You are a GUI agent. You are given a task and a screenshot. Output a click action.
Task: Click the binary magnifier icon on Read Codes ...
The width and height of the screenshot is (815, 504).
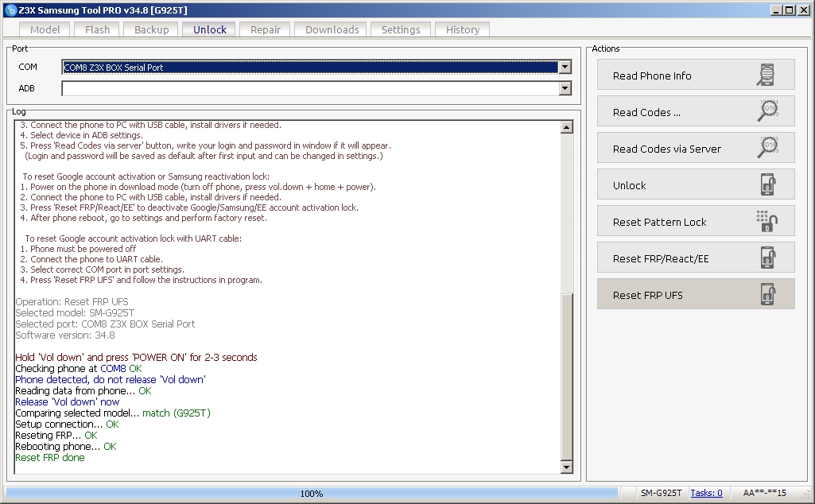click(x=768, y=110)
